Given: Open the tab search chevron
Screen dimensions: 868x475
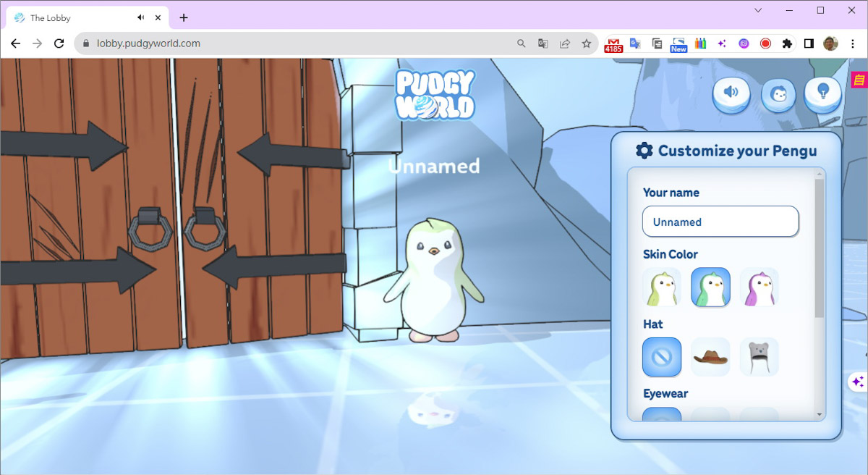Looking at the screenshot, I should tap(758, 10).
